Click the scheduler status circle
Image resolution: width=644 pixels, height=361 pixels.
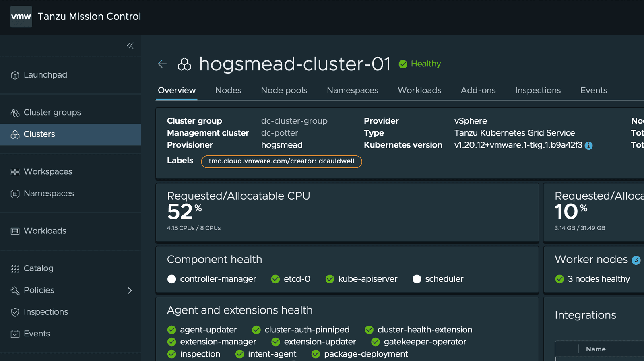(x=417, y=279)
